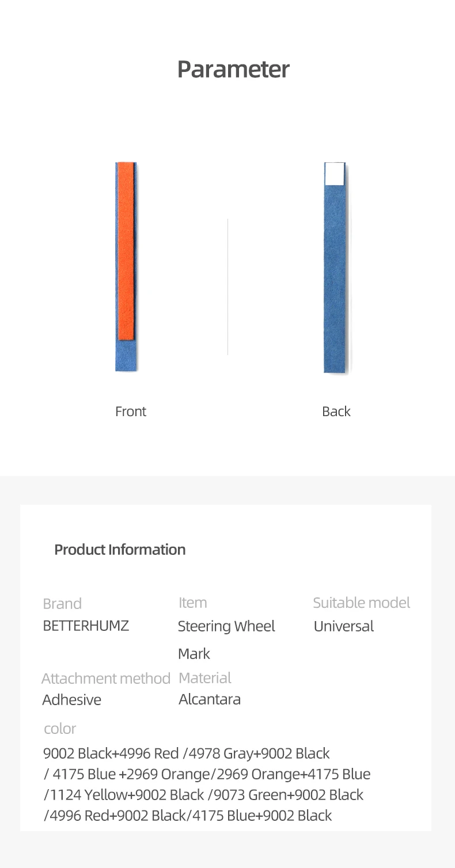Click the Brand label
455x868 pixels.
click(x=62, y=604)
